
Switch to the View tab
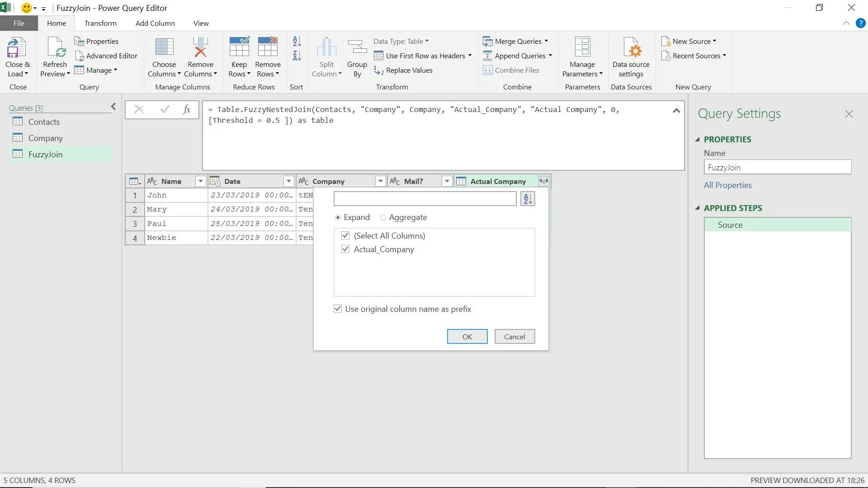pos(201,23)
